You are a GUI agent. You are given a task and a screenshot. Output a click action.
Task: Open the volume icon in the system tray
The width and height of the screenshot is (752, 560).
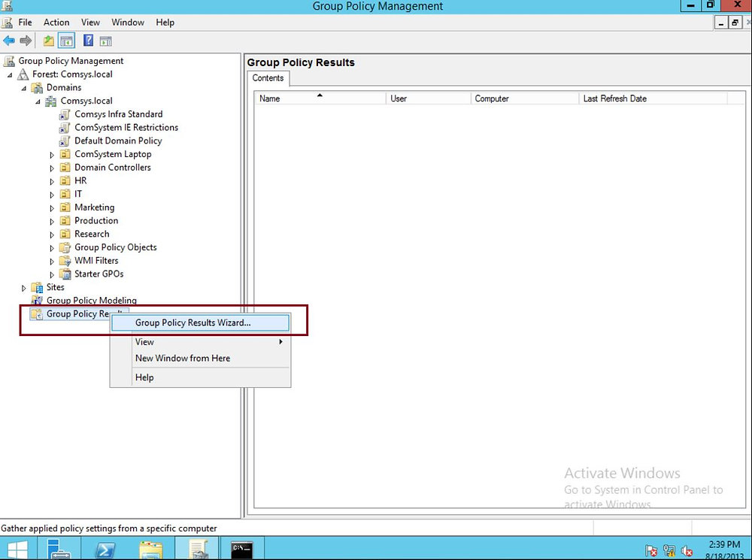point(689,550)
